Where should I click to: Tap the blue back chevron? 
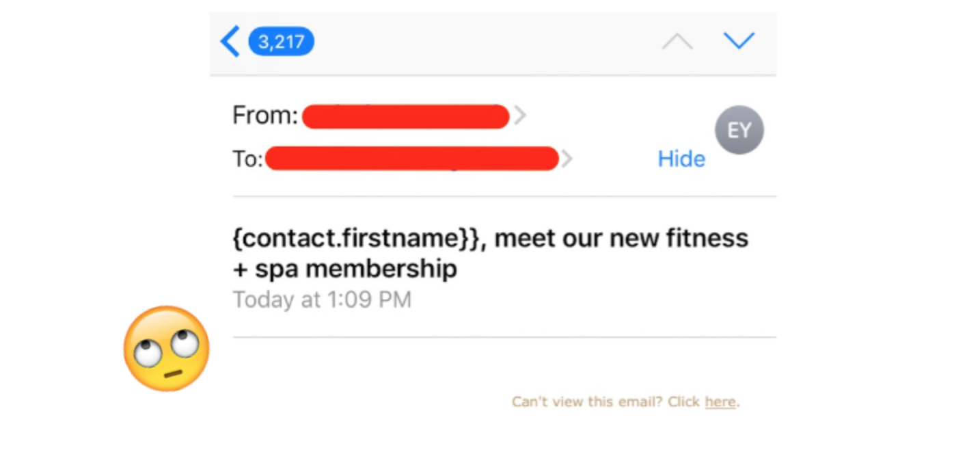pos(230,42)
